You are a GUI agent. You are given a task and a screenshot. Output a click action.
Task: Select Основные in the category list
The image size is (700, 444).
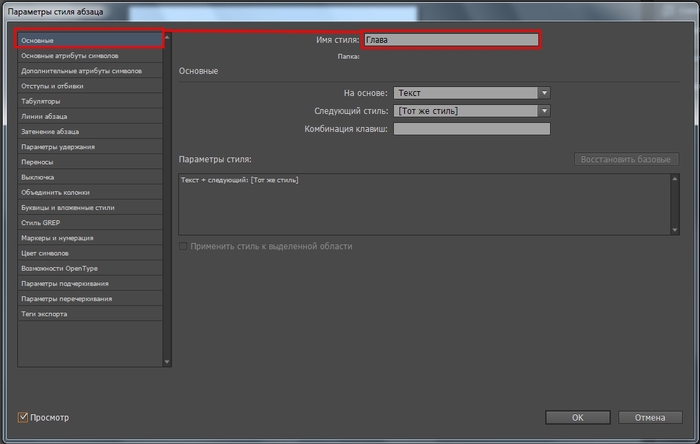(x=88, y=40)
